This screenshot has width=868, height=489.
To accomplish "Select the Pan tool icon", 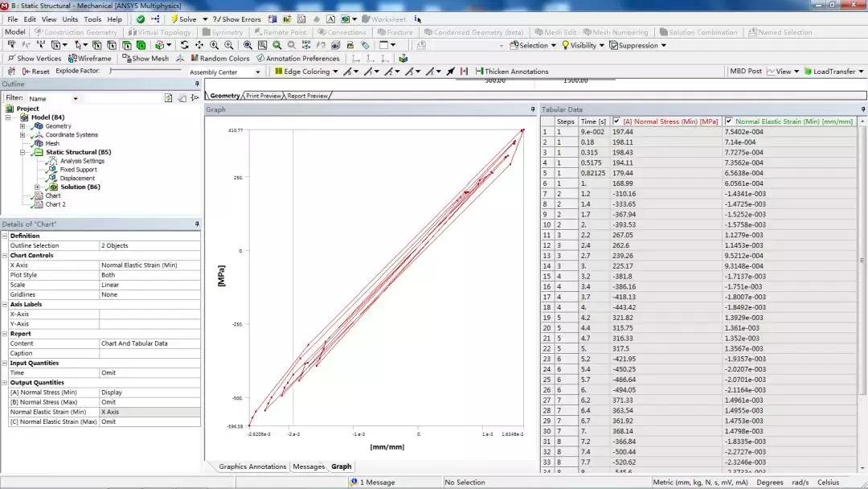I will pyautogui.click(x=199, y=45).
